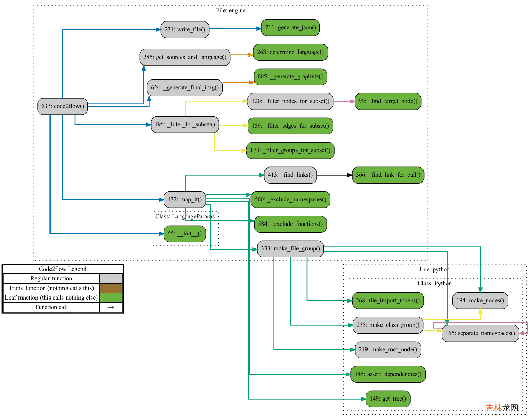Click the 637: code2flow() node
The image size is (532, 420).
tap(62, 106)
